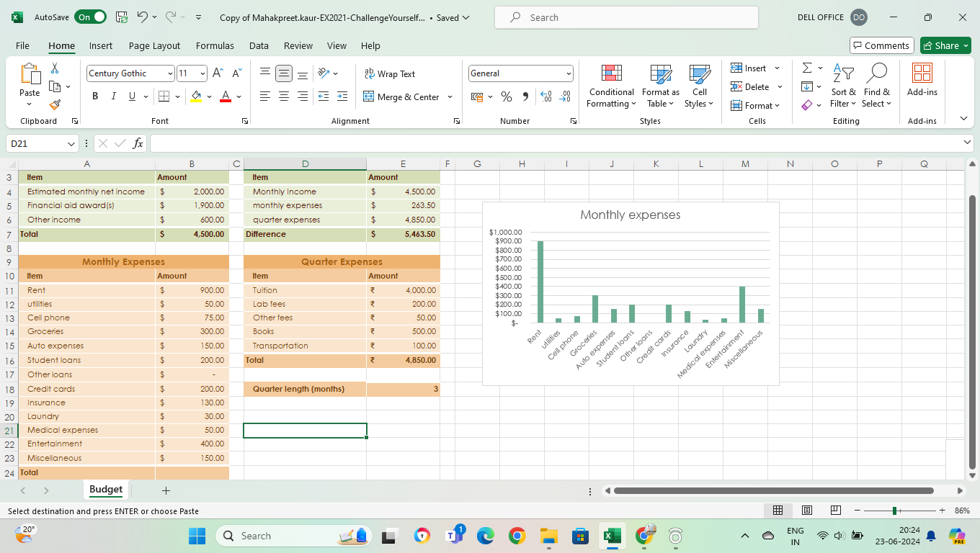Open the File menu
980x553 pixels.
[x=22, y=45]
